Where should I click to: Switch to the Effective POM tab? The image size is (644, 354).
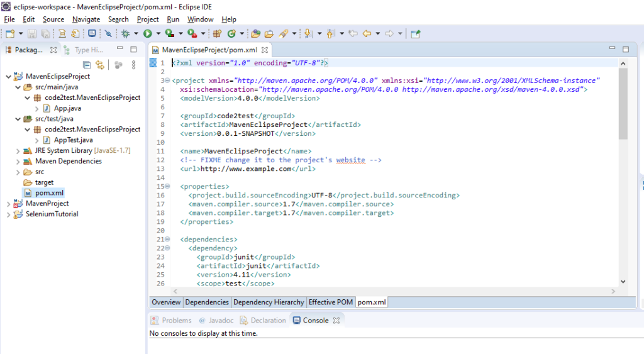[331, 302]
